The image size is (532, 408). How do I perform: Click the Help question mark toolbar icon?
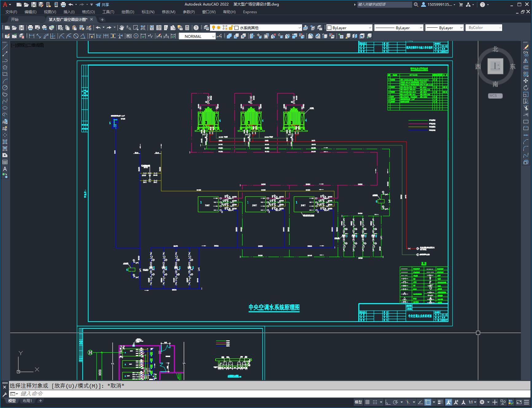click(196, 28)
